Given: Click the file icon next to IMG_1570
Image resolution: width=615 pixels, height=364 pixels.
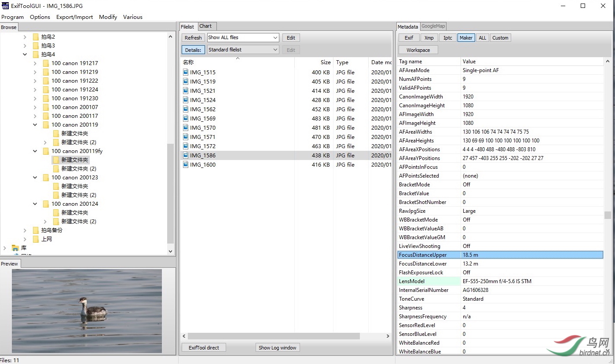Looking at the screenshot, I should point(186,127).
